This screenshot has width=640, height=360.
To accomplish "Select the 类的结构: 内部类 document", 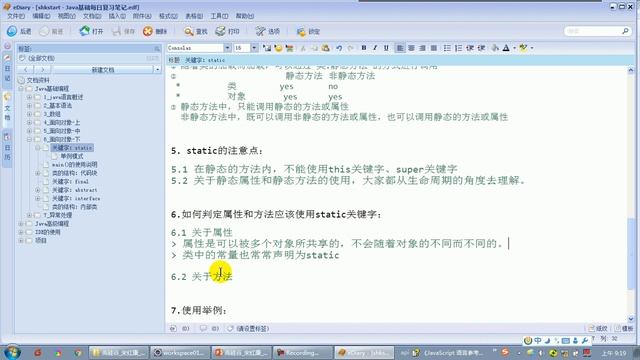I will tap(74, 207).
